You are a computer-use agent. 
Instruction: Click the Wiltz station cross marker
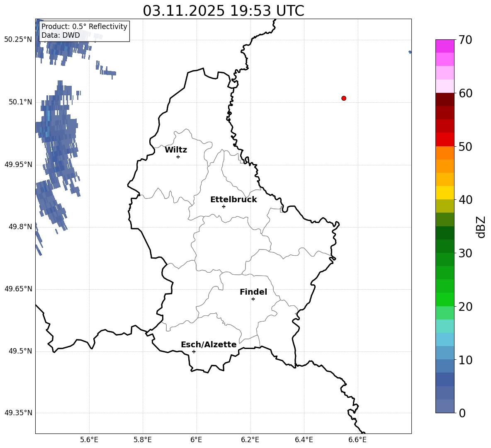coord(178,157)
